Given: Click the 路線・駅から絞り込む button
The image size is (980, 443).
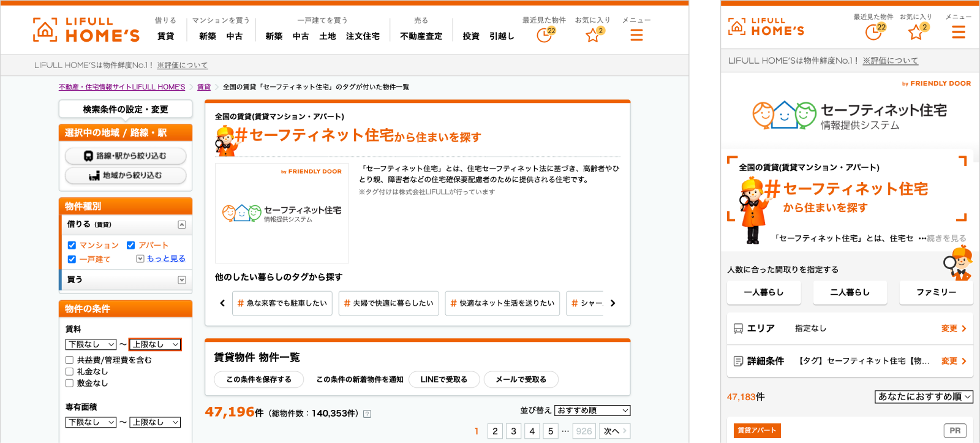Looking at the screenshot, I should coord(126,156).
